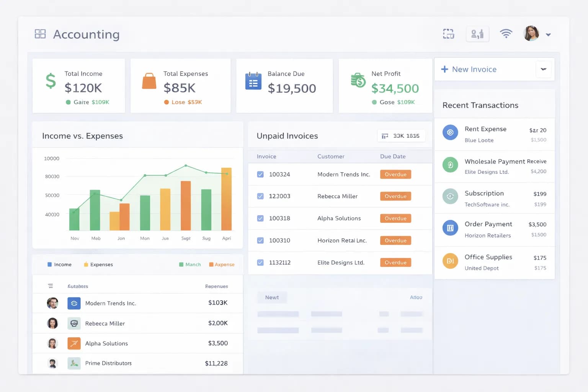Open the 33K 1835 invoice filter dropdown
Screen dimensions: 588x392
[x=401, y=136]
